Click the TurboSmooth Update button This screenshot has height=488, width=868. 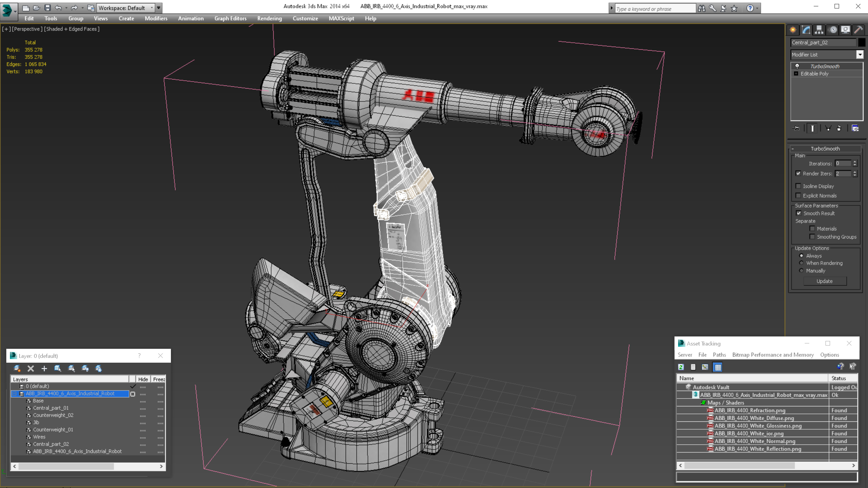(x=825, y=281)
